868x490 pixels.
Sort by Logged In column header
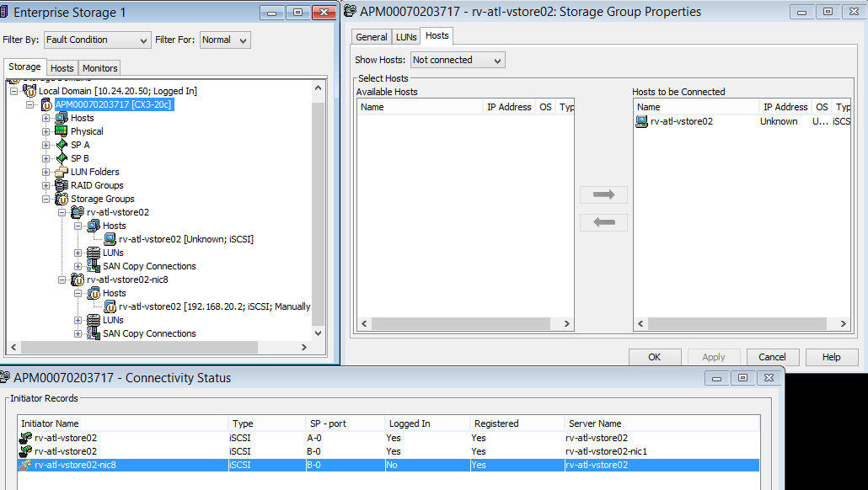tap(427, 423)
